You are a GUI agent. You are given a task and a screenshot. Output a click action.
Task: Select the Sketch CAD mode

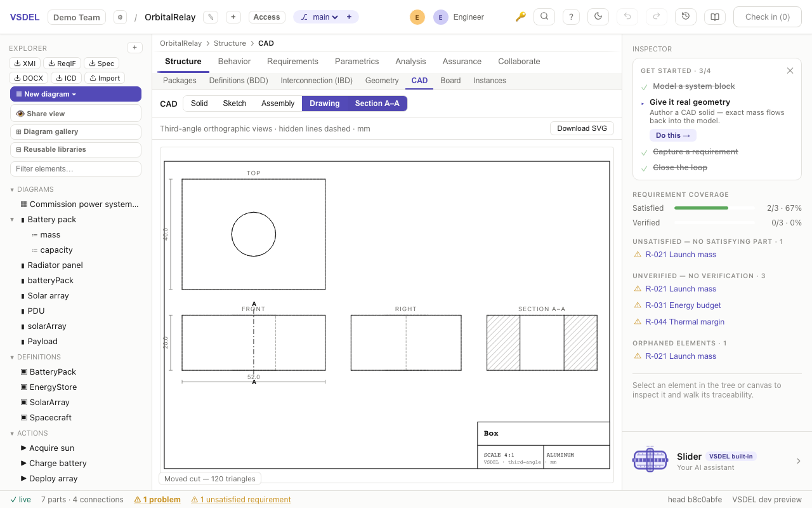tap(234, 104)
